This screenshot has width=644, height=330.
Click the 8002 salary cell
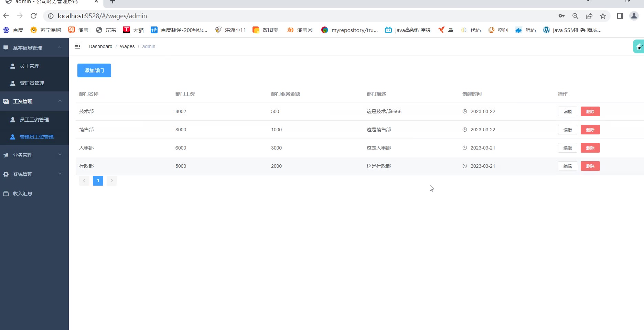click(x=181, y=111)
